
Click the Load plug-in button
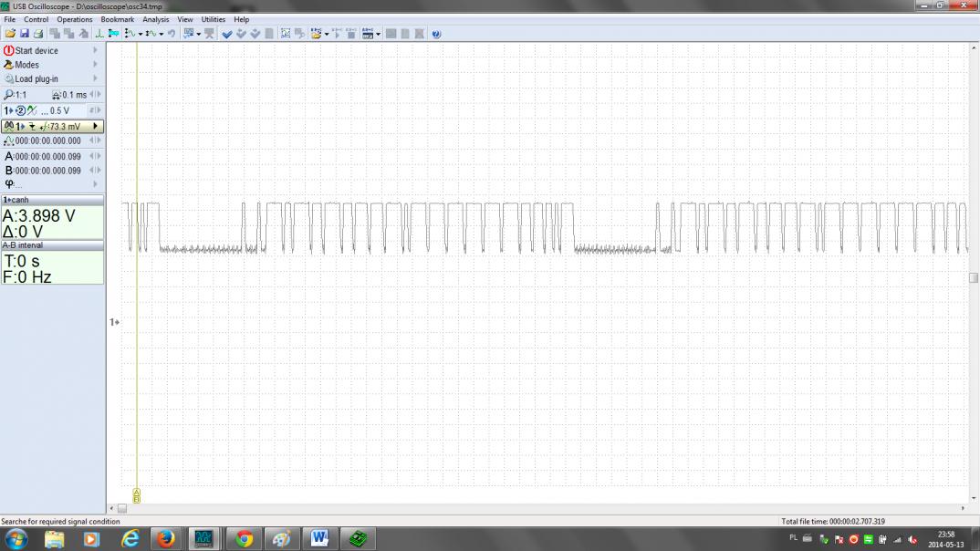(x=53, y=78)
